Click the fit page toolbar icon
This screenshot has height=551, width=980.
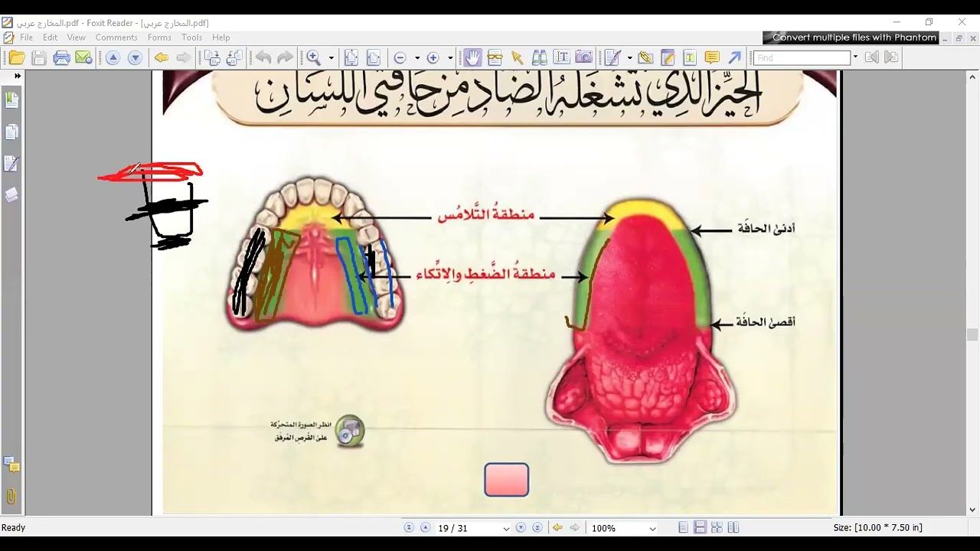point(351,57)
